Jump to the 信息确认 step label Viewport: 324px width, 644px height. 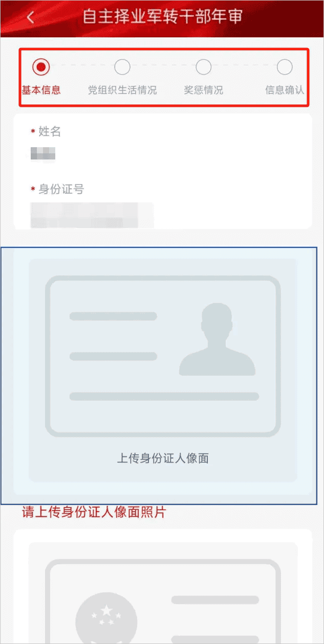click(x=285, y=90)
